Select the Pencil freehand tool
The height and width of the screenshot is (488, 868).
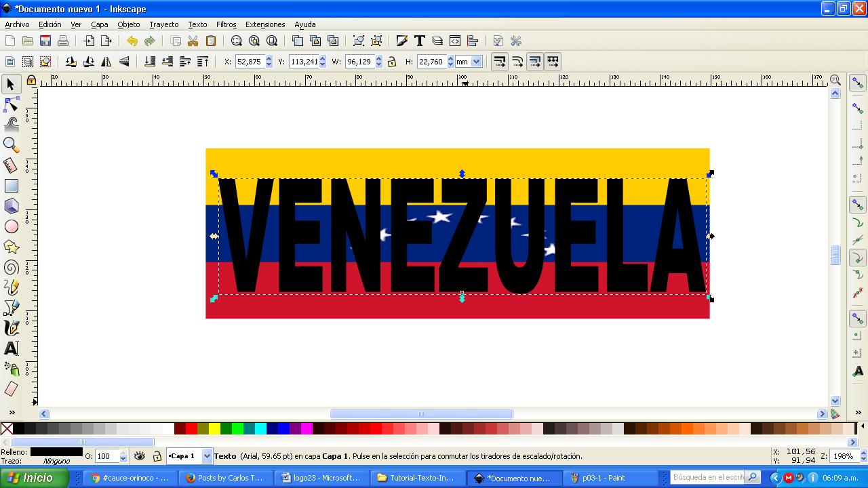pos(11,287)
